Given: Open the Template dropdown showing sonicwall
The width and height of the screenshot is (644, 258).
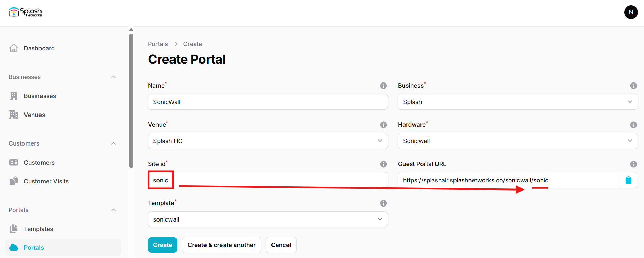Looking at the screenshot, I should [x=268, y=219].
